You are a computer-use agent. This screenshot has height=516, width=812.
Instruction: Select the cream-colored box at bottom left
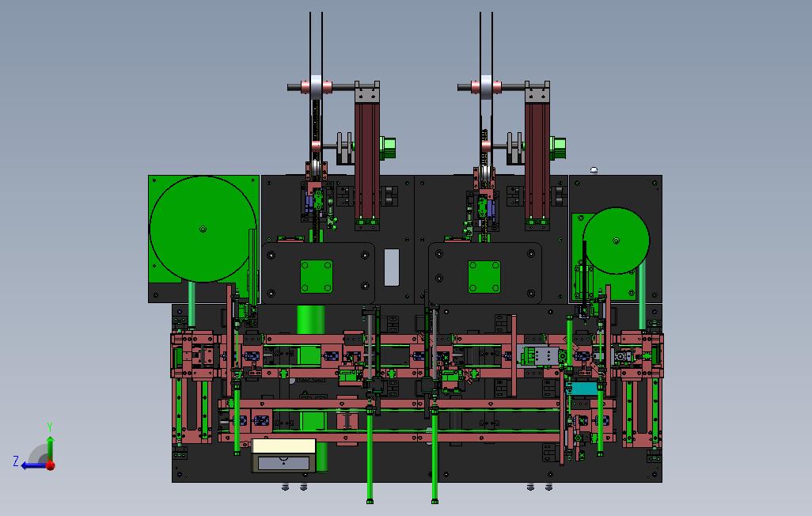point(283,446)
